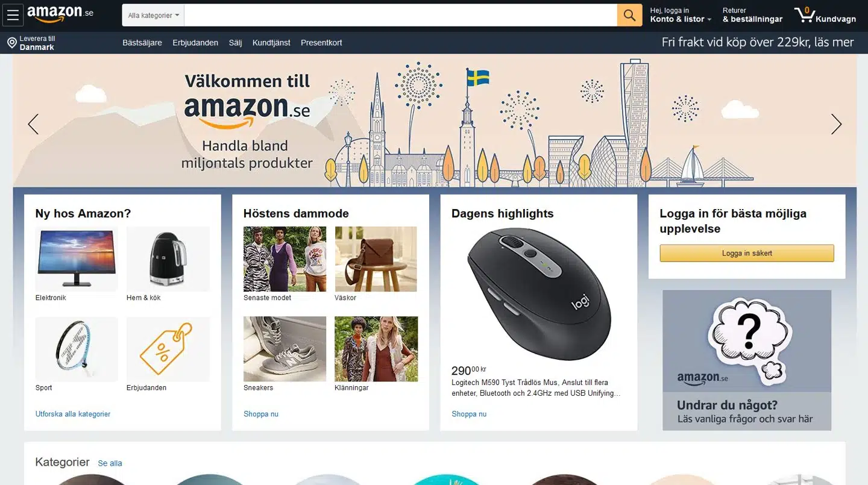This screenshot has width=868, height=485.
Task: Click the amazon.se logo in header
Action: [60, 14]
